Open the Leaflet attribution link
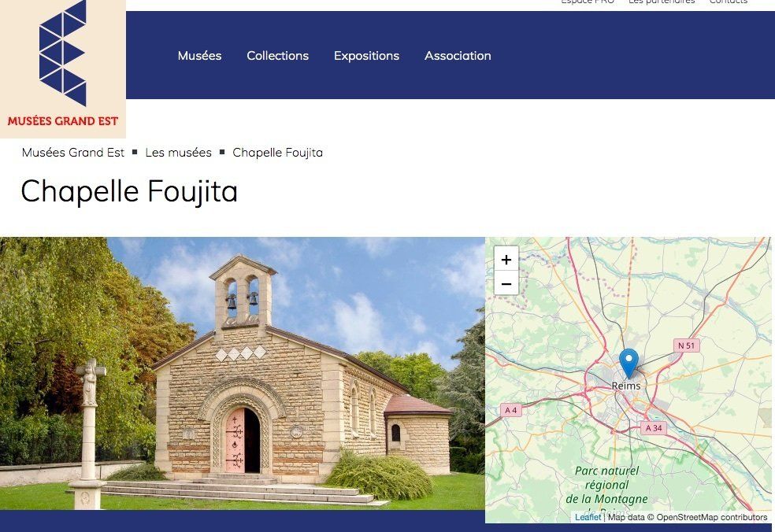The width and height of the screenshot is (775, 532). (588, 517)
